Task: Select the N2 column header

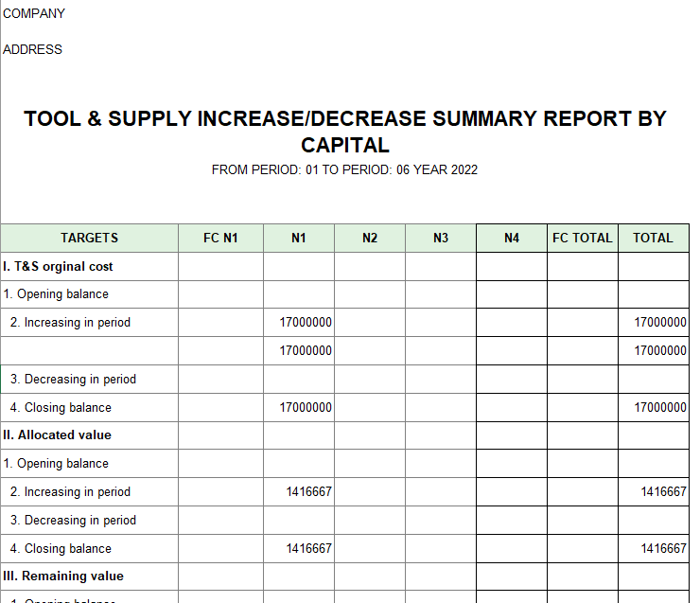Action: (370, 238)
